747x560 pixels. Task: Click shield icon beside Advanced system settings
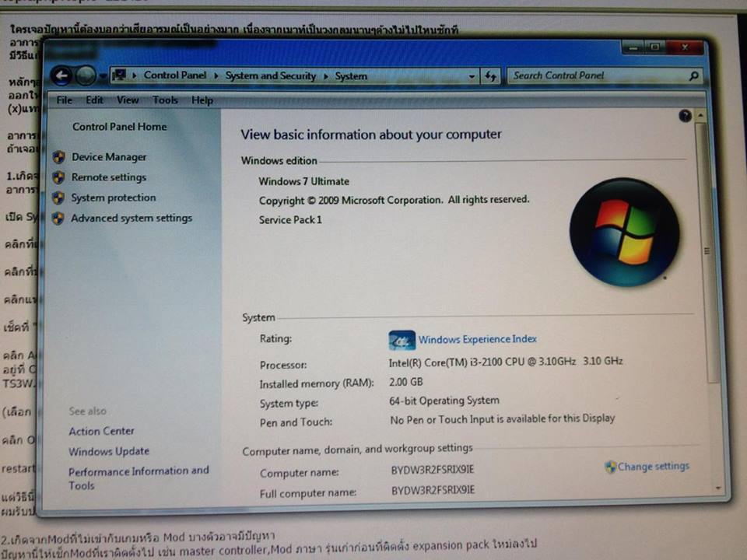[x=58, y=218]
